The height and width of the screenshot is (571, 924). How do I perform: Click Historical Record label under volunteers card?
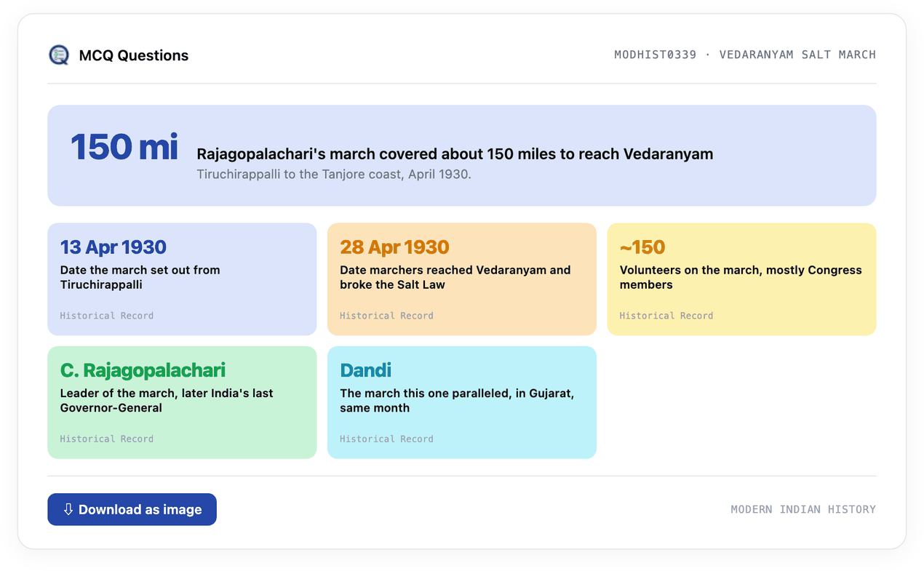coord(666,316)
